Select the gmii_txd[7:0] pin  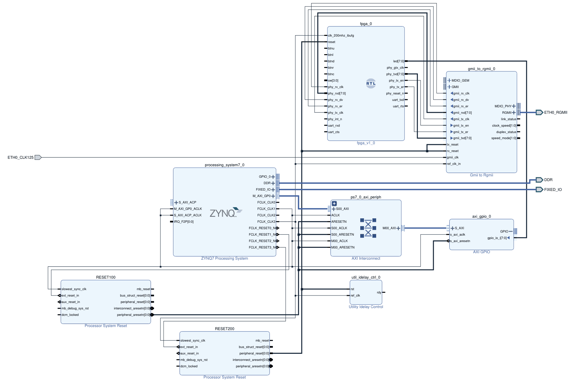[462, 138]
